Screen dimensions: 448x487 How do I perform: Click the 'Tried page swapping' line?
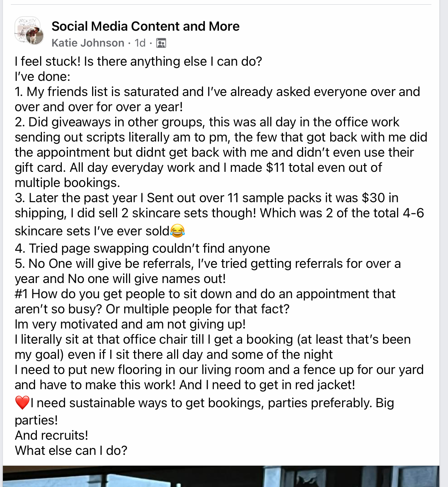click(x=142, y=248)
